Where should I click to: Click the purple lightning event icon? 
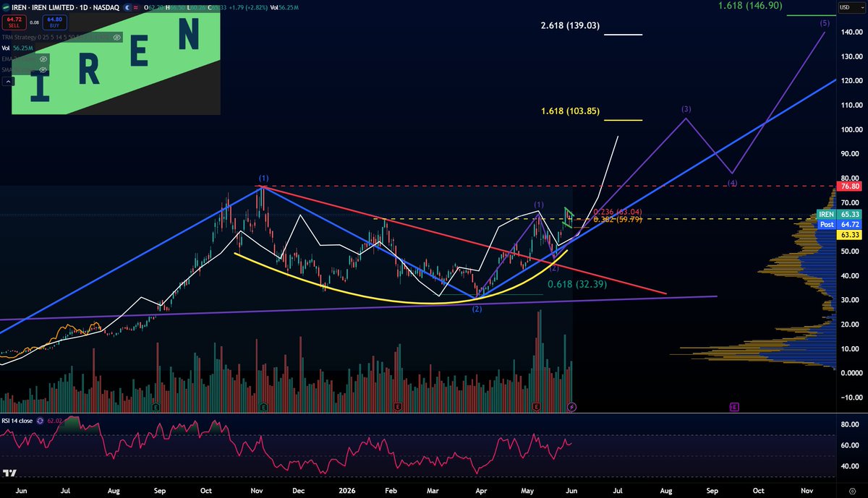(572, 407)
